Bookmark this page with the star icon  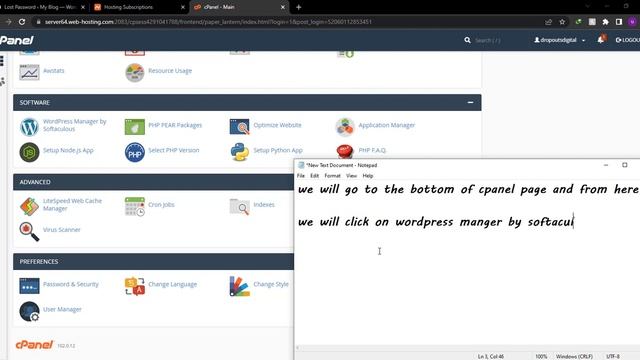[562, 22]
